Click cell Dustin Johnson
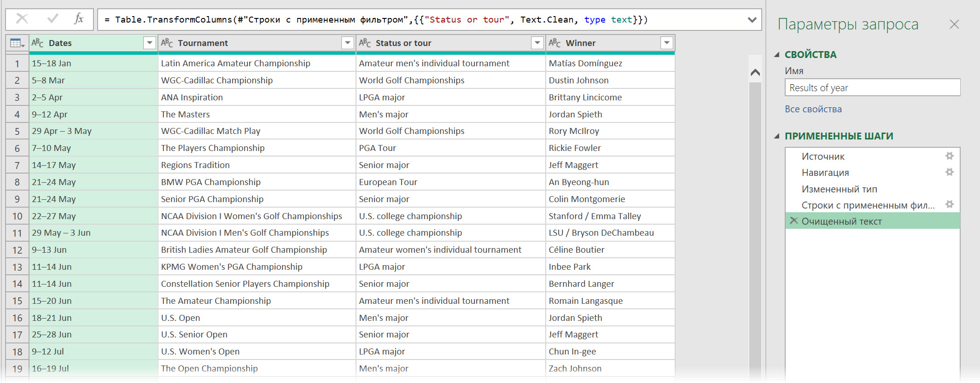This screenshot has height=383, width=980. tap(610, 80)
